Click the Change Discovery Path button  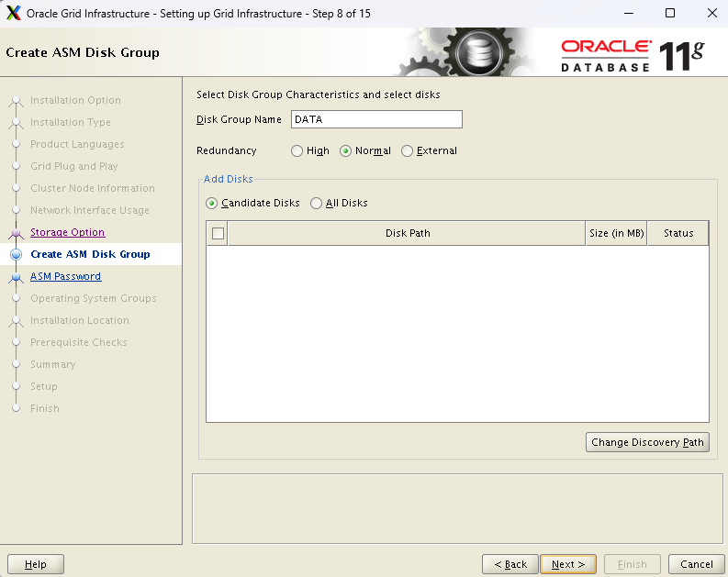coord(648,442)
